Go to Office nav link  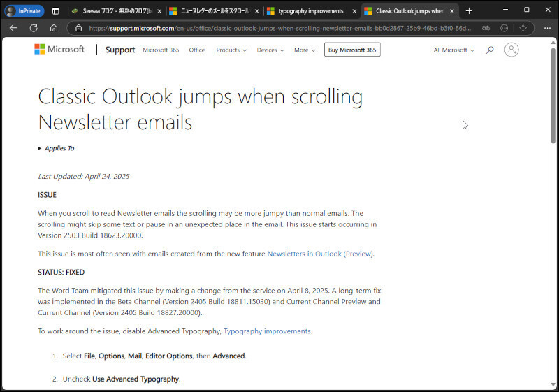[x=197, y=50]
